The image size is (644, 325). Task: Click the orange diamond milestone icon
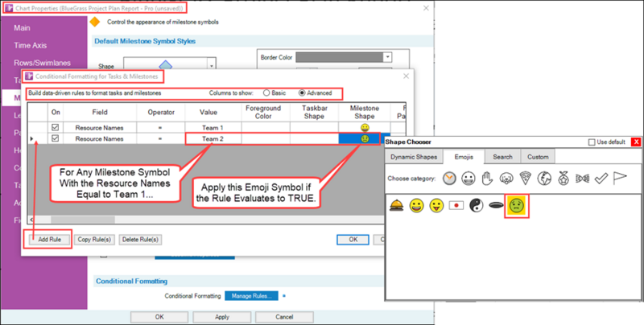[94, 23]
